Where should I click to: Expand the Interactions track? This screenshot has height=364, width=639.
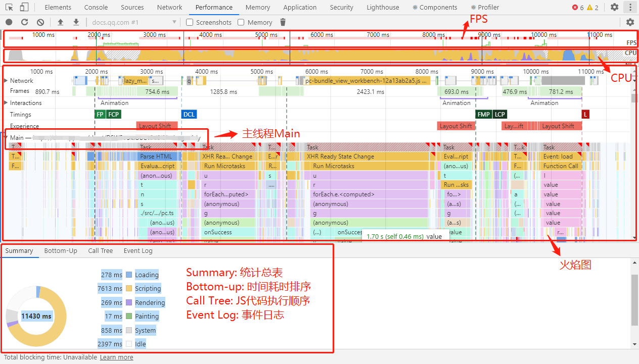tap(6, 103)
